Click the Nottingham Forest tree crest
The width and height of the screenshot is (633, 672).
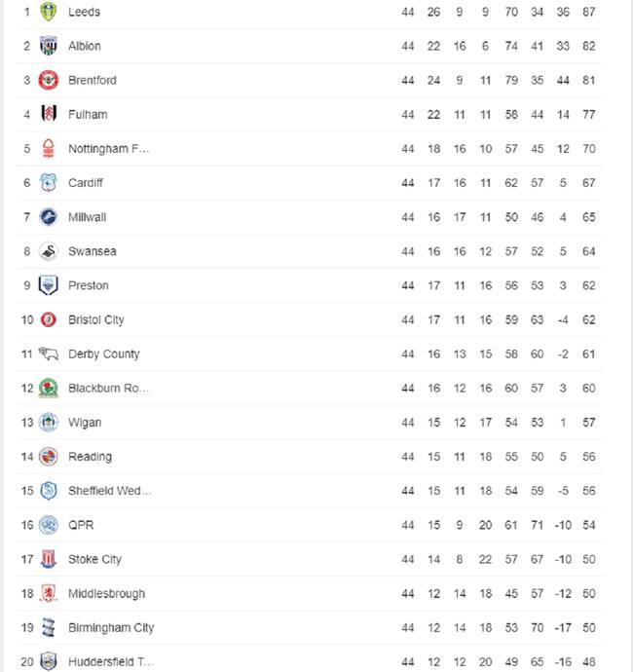[x=49, y=148]
